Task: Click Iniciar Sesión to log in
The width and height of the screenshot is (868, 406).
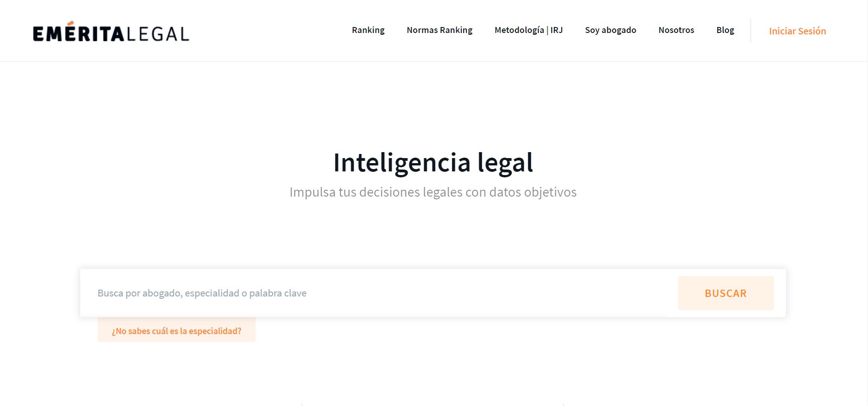Action: click(797, 31)
